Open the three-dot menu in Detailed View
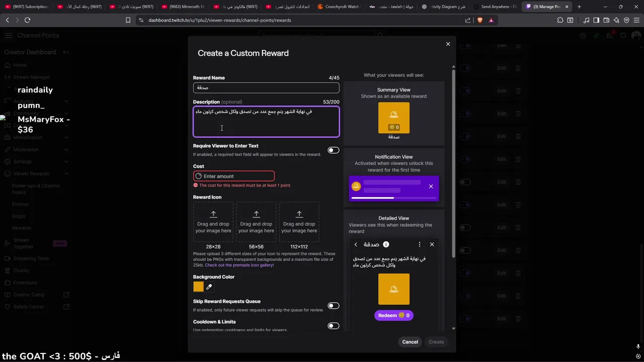 [x=420, y=244]
